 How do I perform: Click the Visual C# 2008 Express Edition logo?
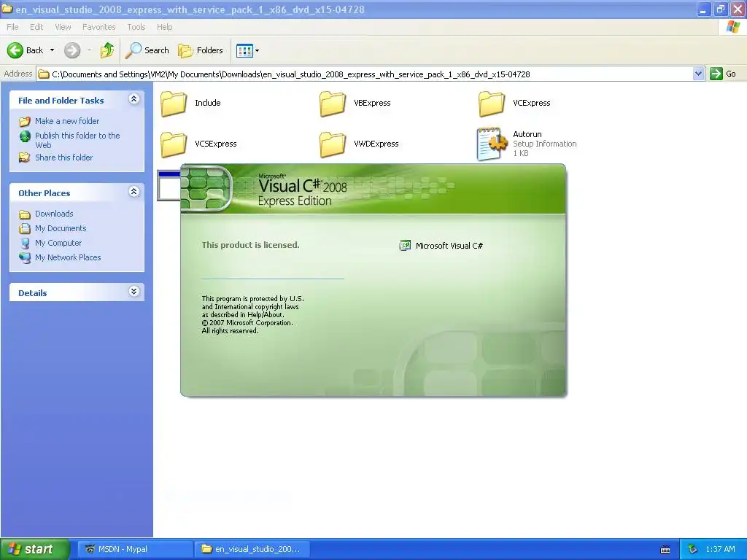[303, 190]
